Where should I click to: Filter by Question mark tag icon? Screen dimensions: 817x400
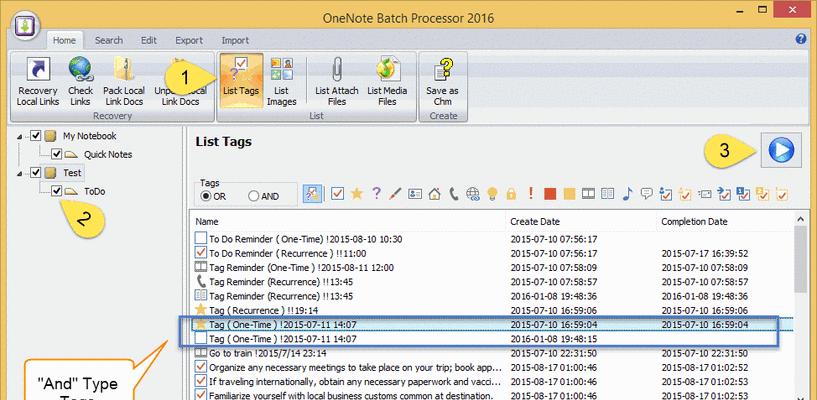click(376, 194)
